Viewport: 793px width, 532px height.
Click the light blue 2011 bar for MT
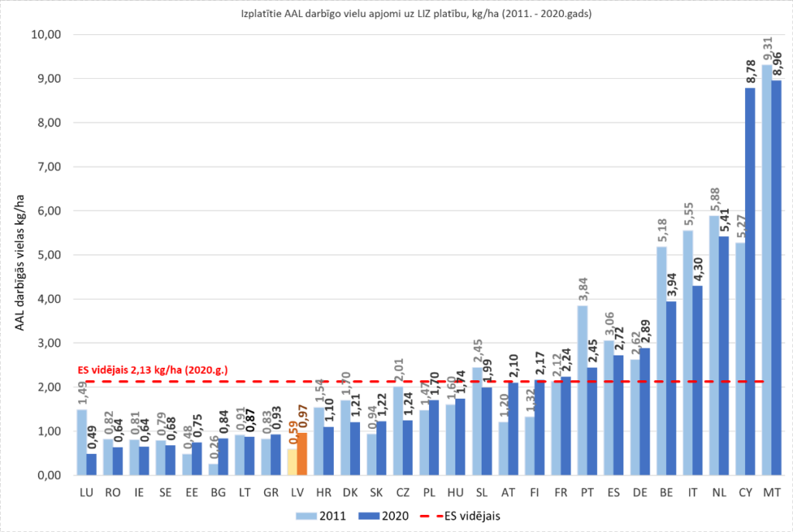pos(764,270)
